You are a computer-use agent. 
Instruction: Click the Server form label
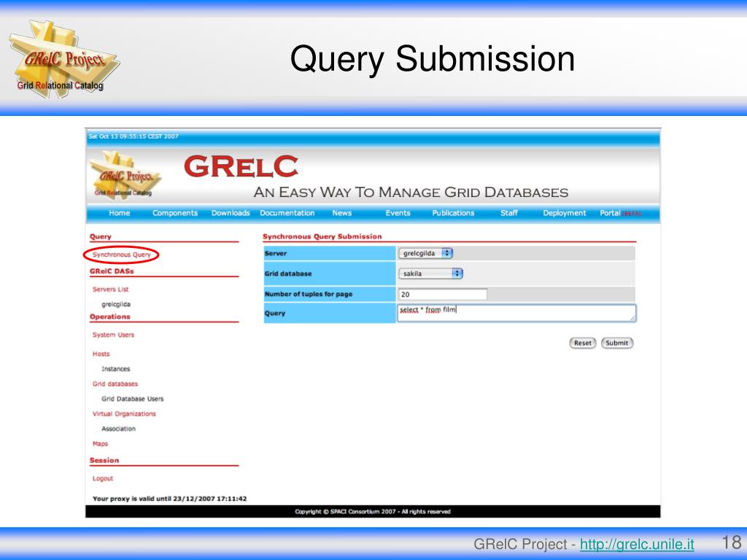click(x=276, y=253)
